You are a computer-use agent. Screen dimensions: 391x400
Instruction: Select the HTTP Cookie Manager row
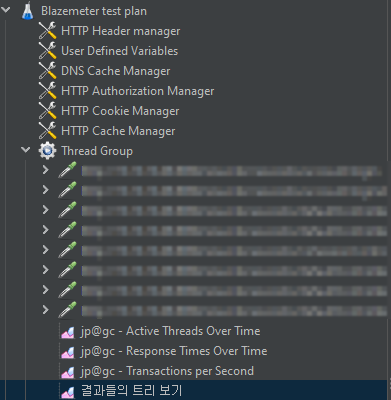[120, 111]
